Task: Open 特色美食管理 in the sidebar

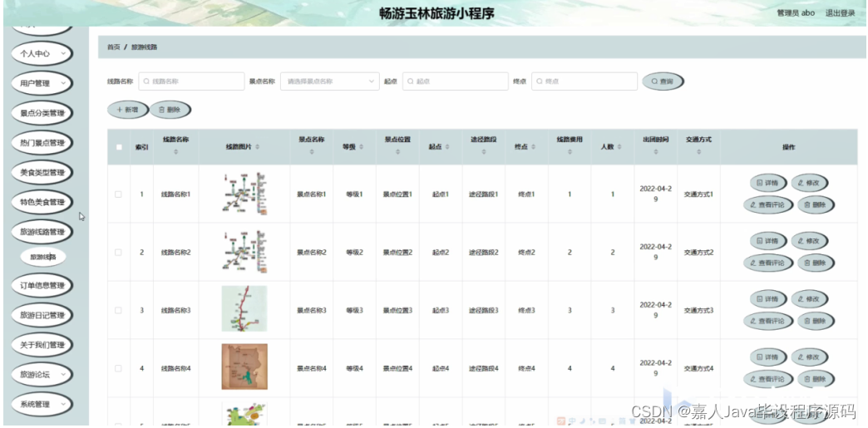Action: [42, 202]
